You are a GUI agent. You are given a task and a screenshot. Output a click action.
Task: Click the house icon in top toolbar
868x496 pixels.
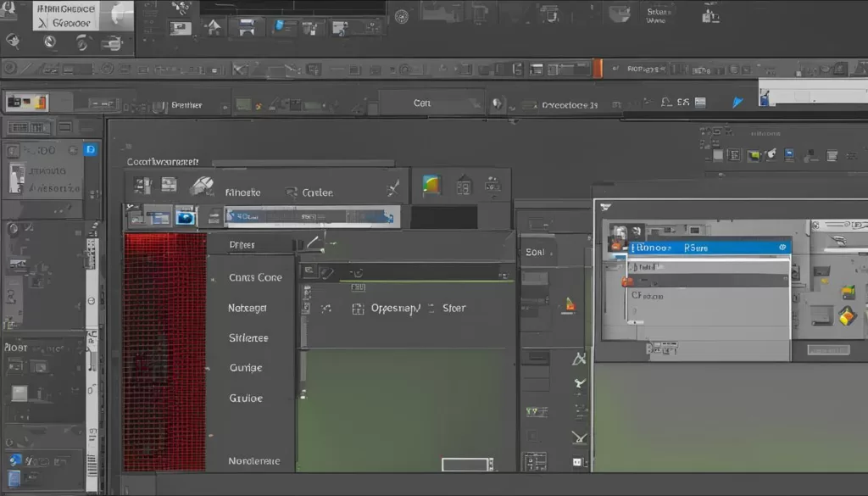(213, 27)
